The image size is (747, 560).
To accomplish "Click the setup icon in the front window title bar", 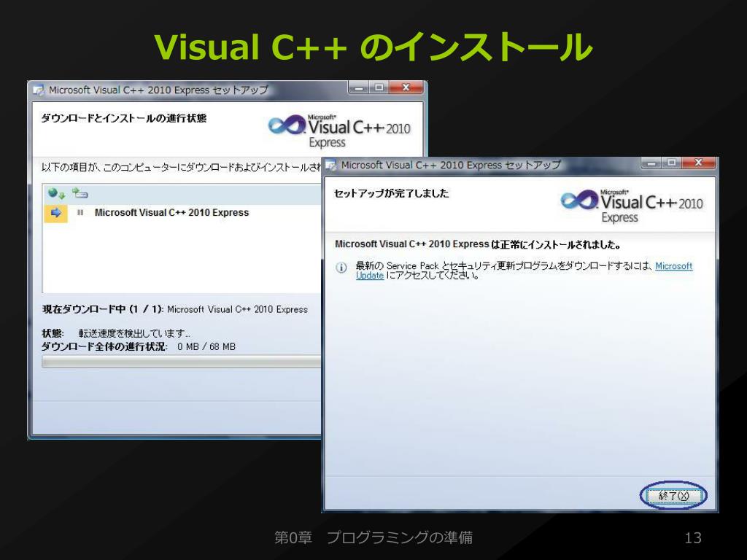I will point(331,166).
